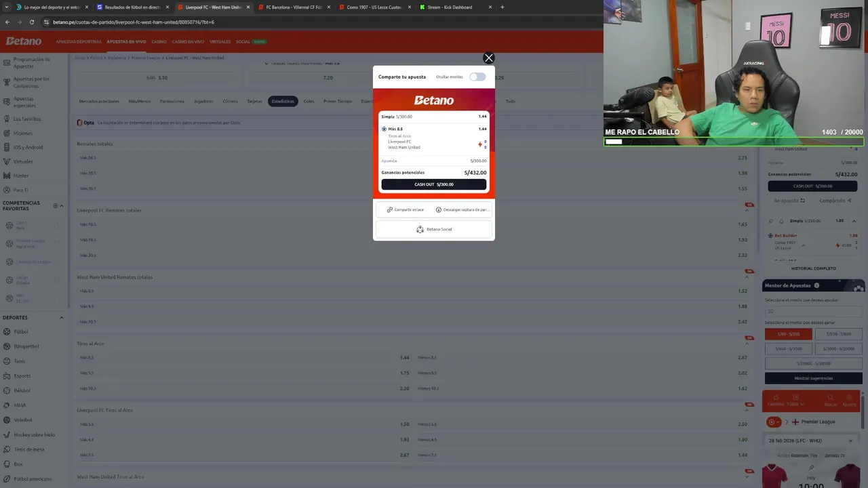Open Casino in top navigation
The image size is (868, 488).
[159, 41]
